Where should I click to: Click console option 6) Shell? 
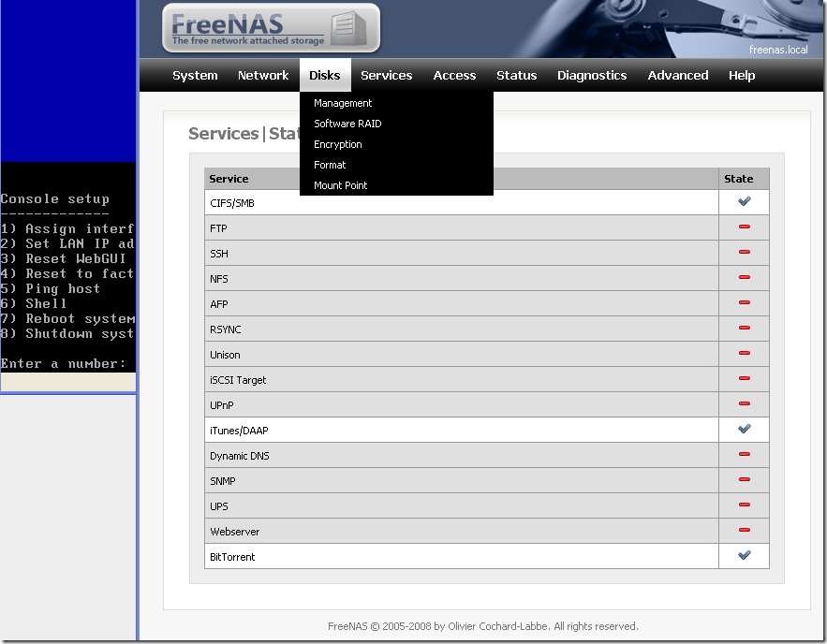34,303
